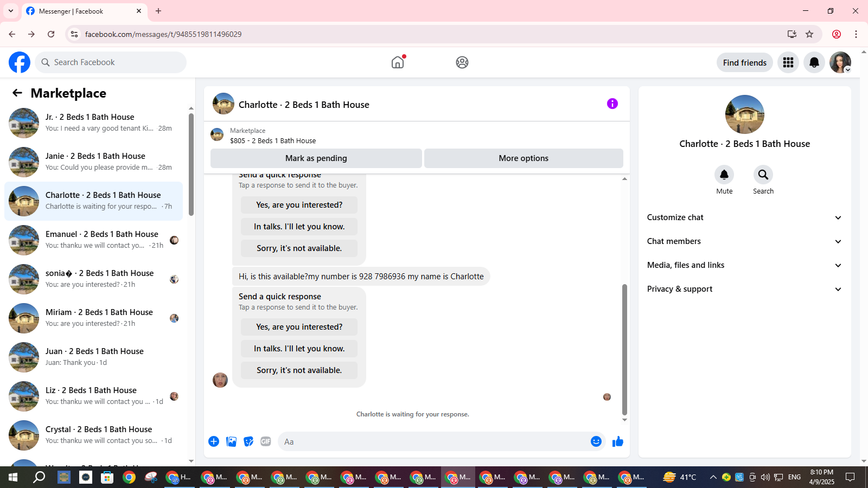The width and height of the screenshot is (868, 488).
Task: Navigate forward in the browser
Action: 31,34
